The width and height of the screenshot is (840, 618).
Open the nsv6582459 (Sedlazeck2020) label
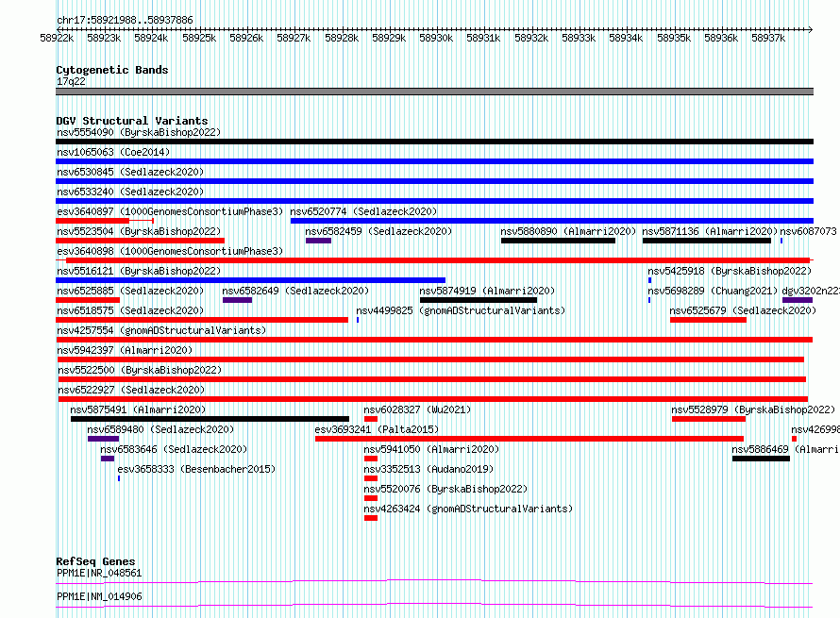pyautogui.click(x=378, y=231)
